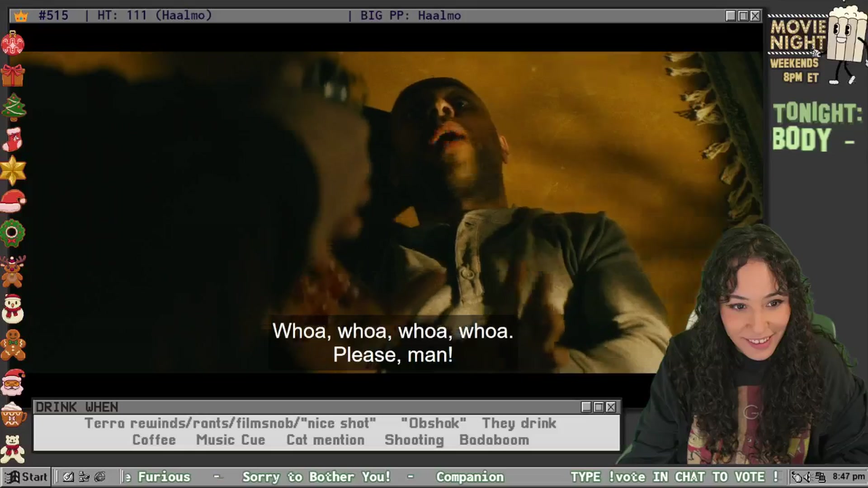Click the popcorn mascot in Movie Night logo
Viewport: 868px width, 488px height.
(x=845, y=44)
